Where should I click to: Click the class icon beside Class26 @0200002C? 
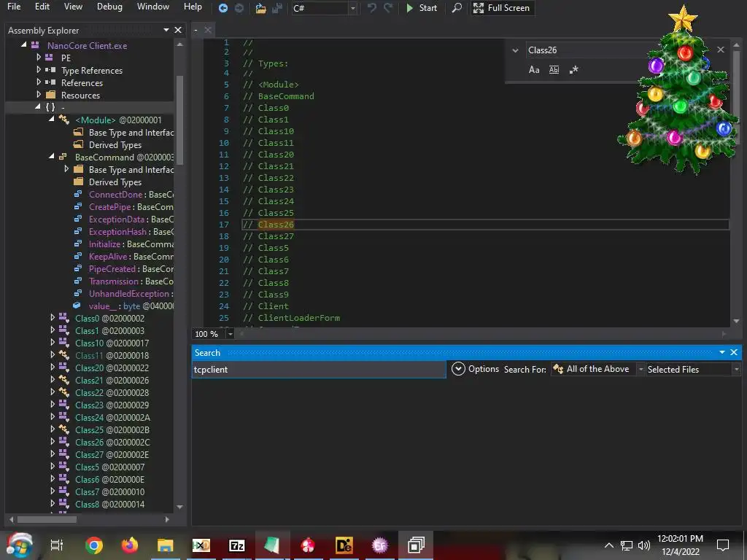click(64, 442)
